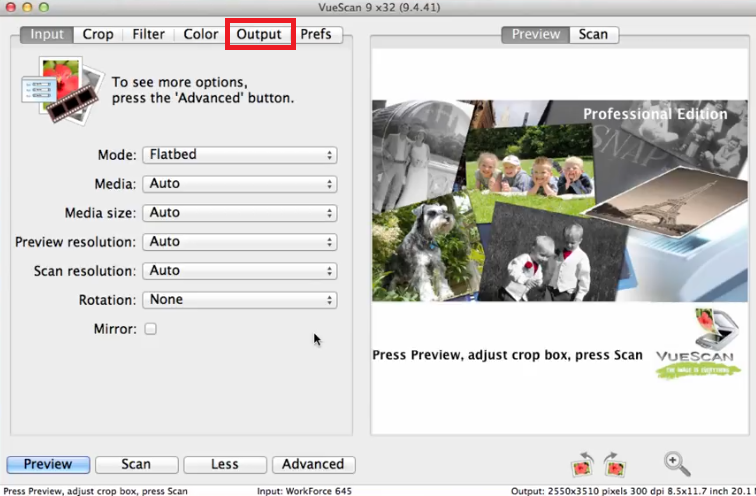Click the Preview button at bottom
This screenshot has height=496, width=756.
click(x=48, y=464)
